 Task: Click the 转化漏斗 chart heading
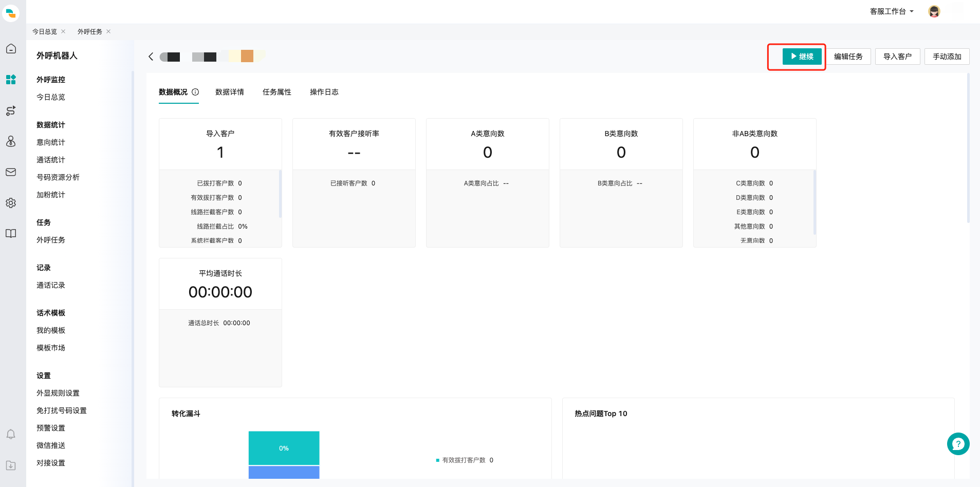point(186,414)
